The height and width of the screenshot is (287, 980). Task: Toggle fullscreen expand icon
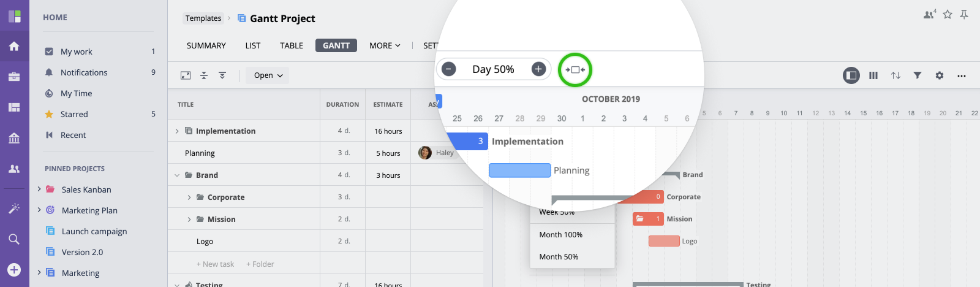pyautogui.click(x=186, y=75)
